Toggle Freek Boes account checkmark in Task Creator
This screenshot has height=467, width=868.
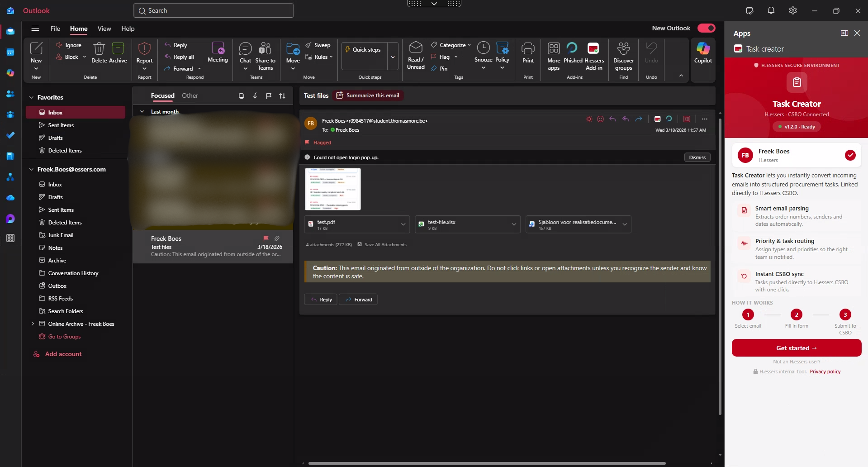click(x=850, y=155)
